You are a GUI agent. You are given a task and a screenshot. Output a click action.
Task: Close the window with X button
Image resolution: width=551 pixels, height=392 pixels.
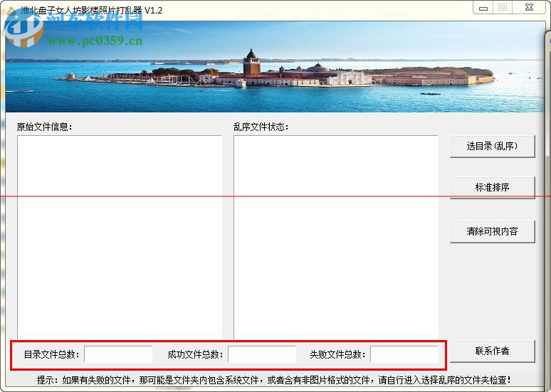[x=529, y=7]
